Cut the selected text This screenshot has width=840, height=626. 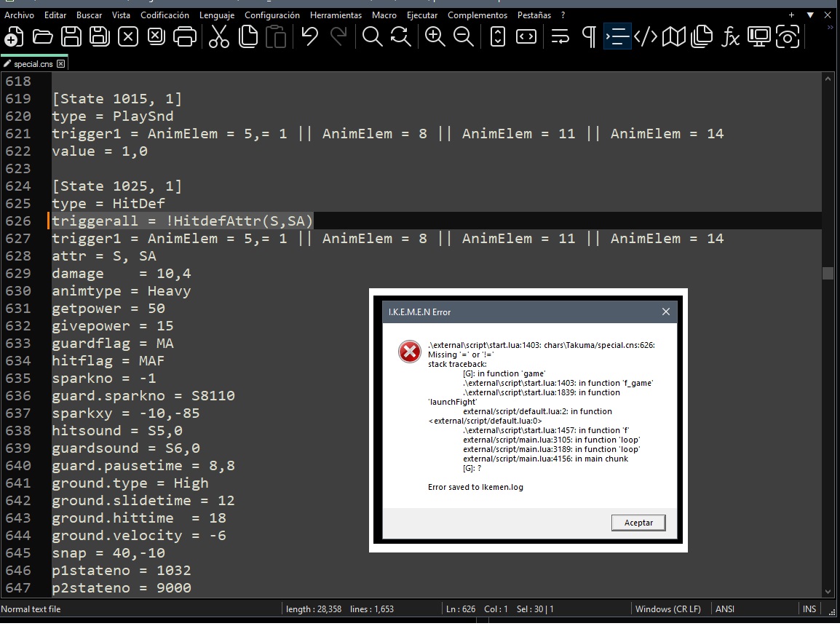(x=219, y=36)
